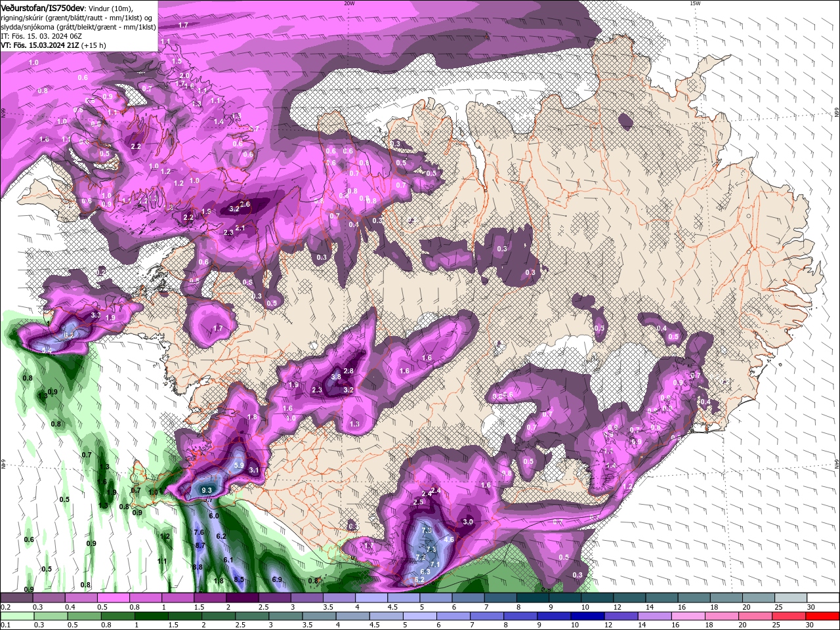The width and height of the screenshot is (840, 630).
Task: Click the '3.8' precipitation value
Action: [x=336, y=377]
